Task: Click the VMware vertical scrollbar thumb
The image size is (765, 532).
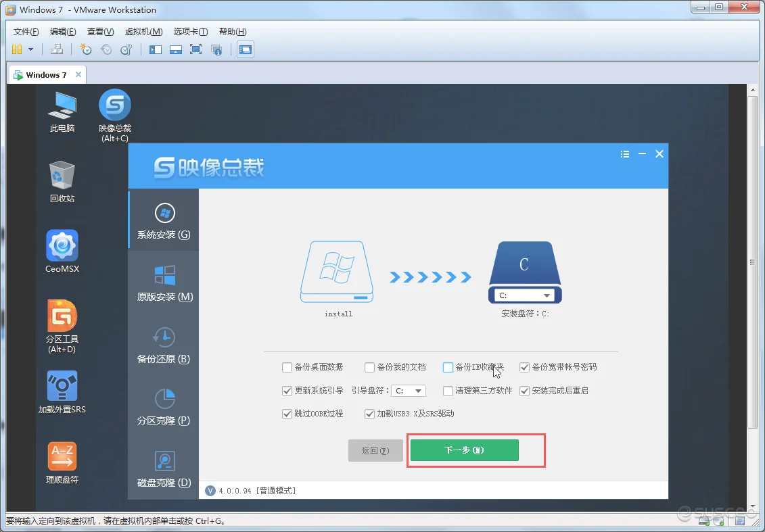Action: tap(752, 262)
